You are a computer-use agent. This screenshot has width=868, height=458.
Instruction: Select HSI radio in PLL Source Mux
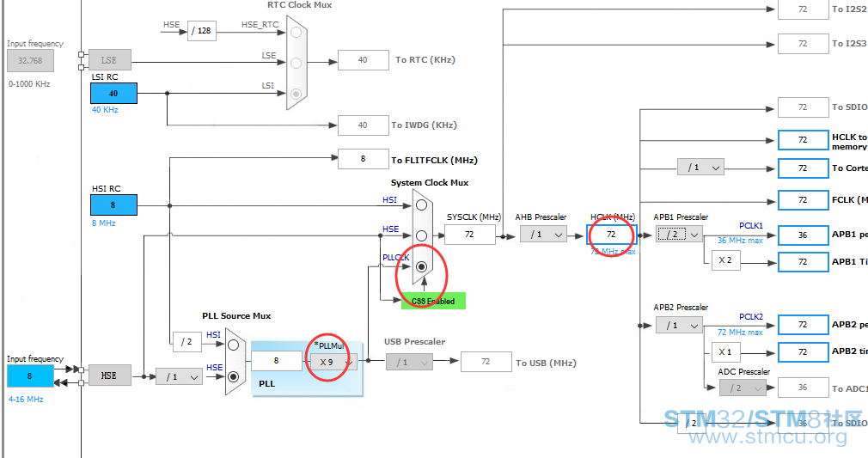(234, 345)
